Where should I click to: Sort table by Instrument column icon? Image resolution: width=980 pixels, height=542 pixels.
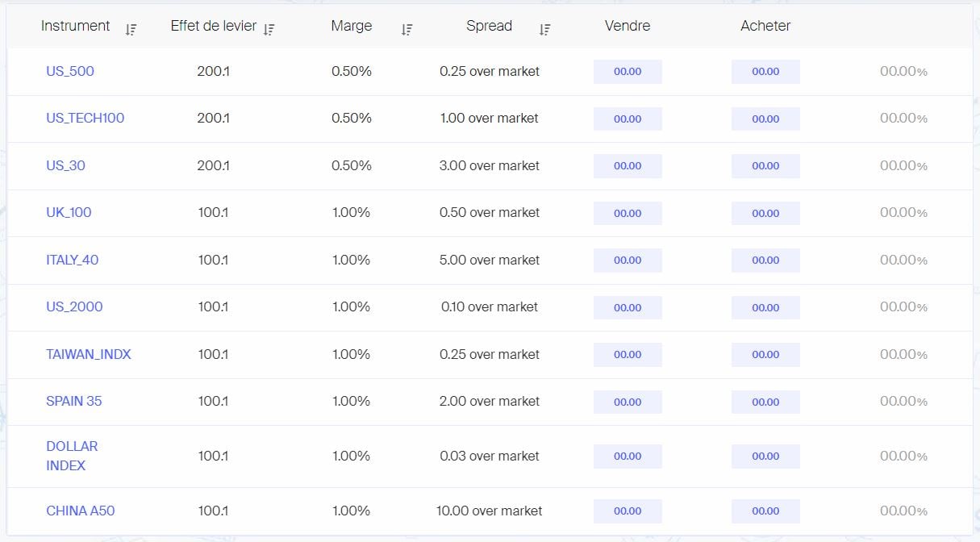[131, 30]
